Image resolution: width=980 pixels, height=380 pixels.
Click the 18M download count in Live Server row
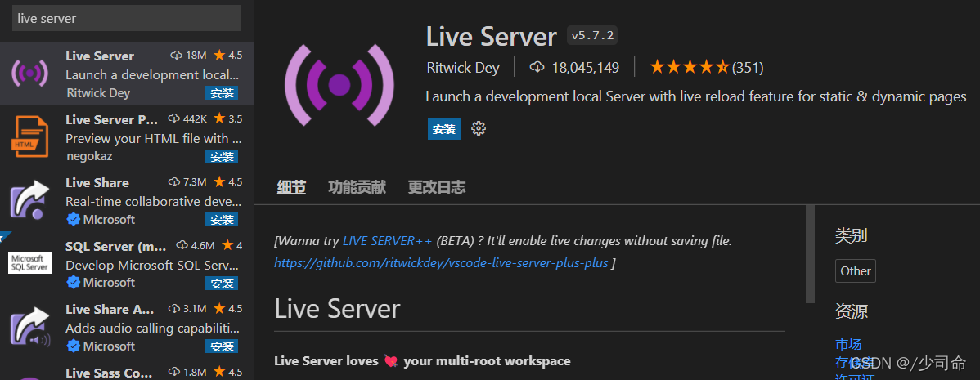[189, 56]
